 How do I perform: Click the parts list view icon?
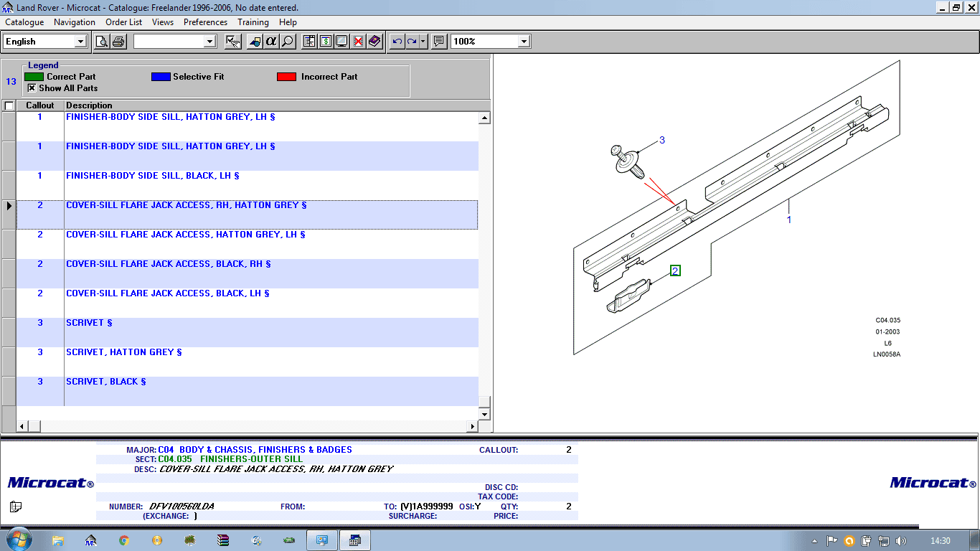pyautogui.click(x=309, y=42)
